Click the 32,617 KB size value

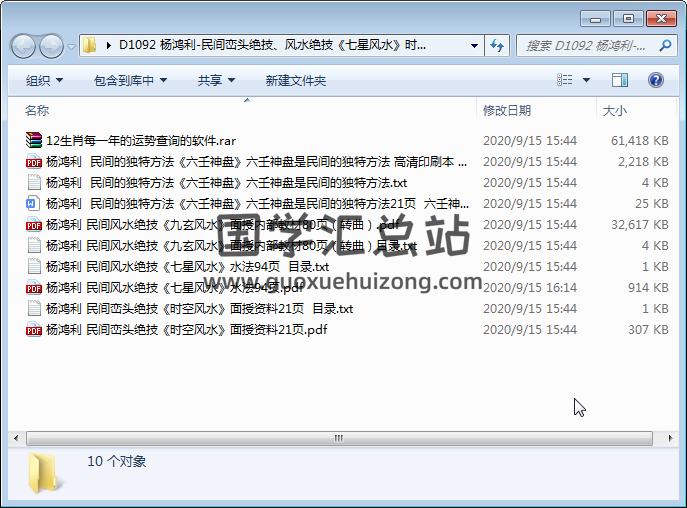[640, 225]
